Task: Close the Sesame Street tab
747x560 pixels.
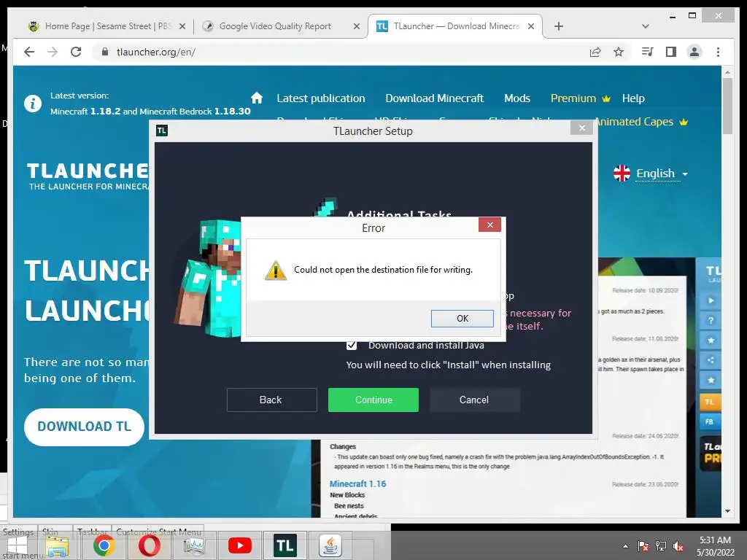Action: coord(182,27)
